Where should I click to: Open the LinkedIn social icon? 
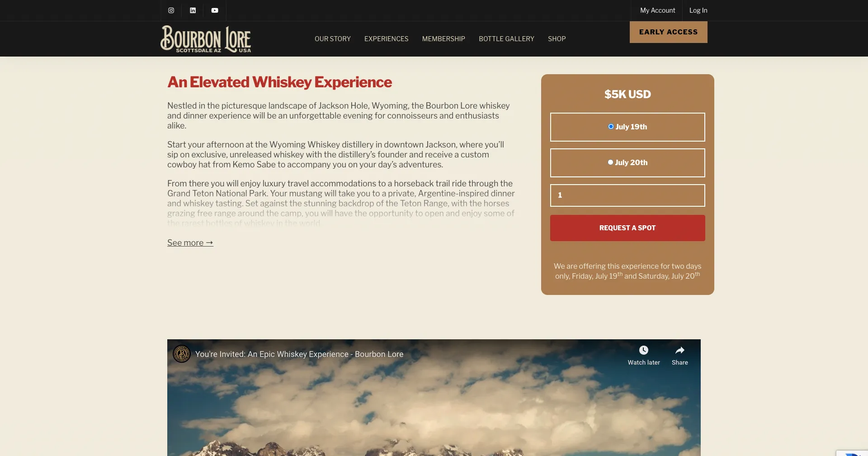[x=193, y=10]
